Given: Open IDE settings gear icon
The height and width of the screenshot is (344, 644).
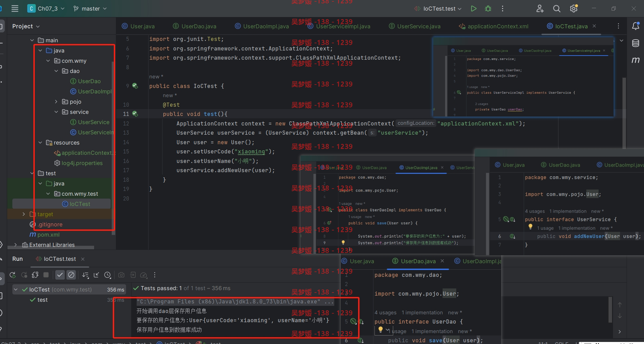Looking at the screenshot, I should 574,9.
